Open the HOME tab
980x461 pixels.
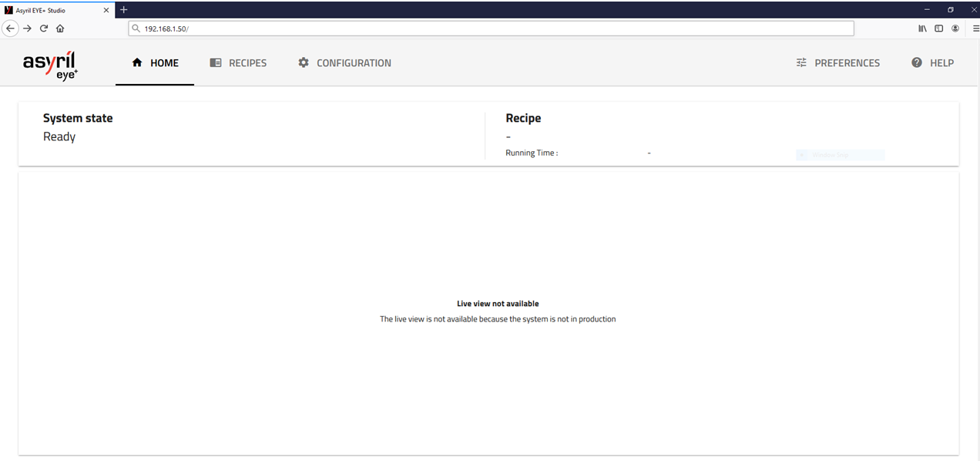pos(155,63)
